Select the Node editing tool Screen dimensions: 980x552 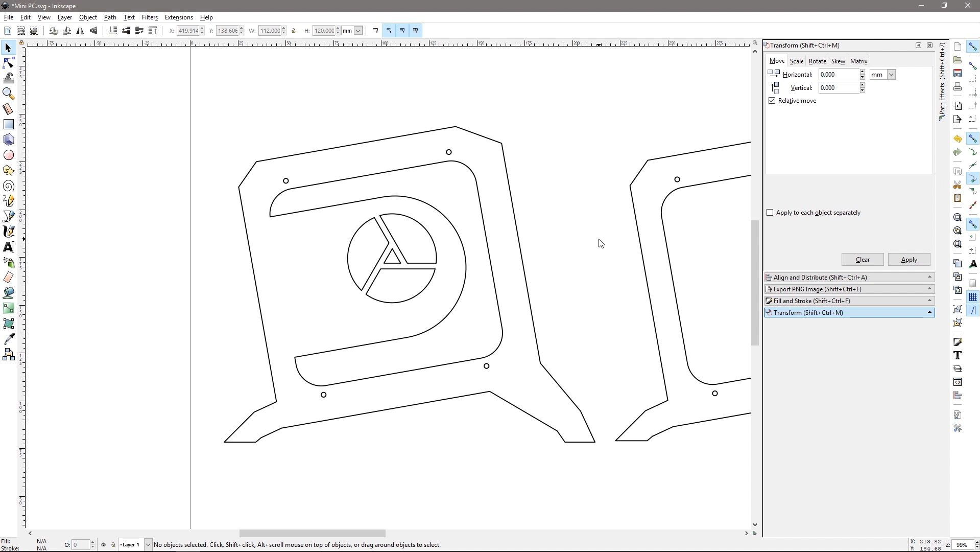tap(8, 63)
